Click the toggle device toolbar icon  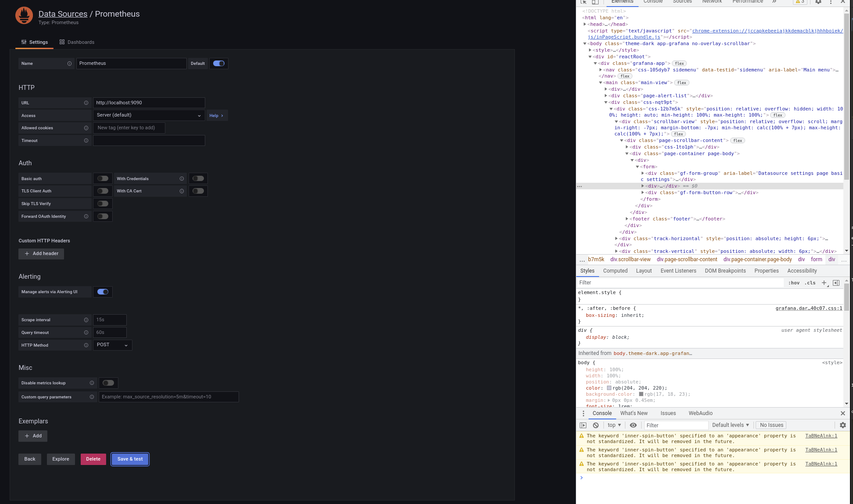pos(595,2)
